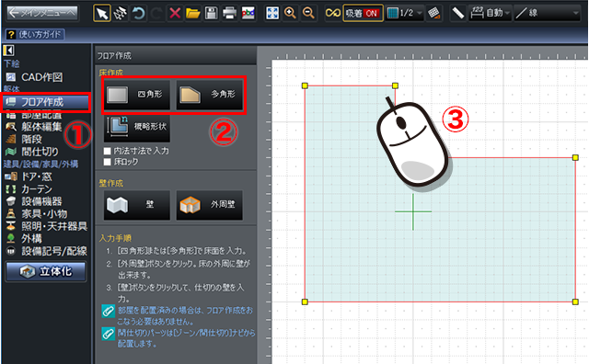The width and height of the screenshot is (589, 364).
Task: Click the 概略形状 outline shape button
Action: 137,127
